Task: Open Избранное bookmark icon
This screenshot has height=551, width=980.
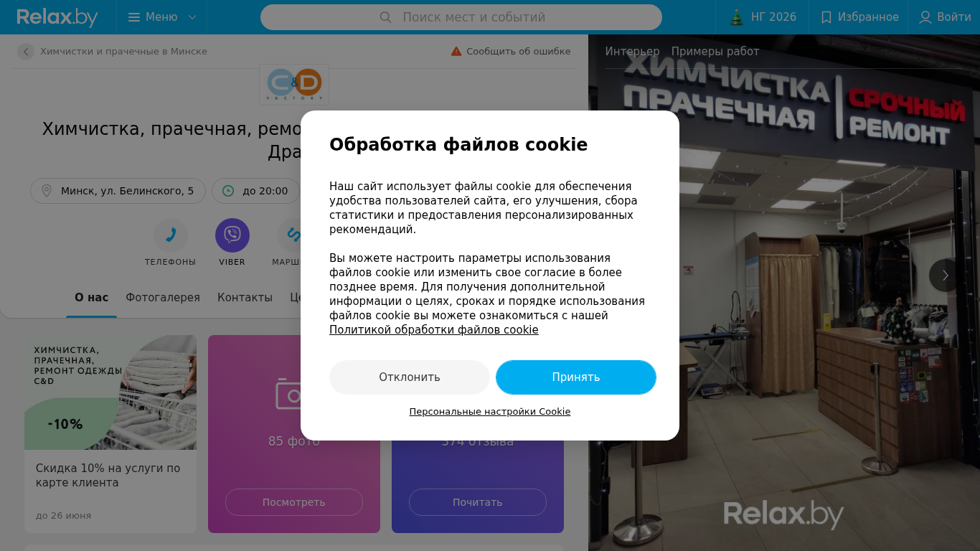Action: [x=826, y=17]
